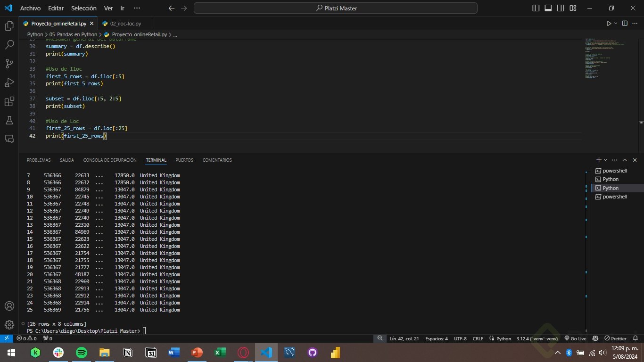This screenshot has height=362, width=644.
Task: Toggle the secondary side bar layout button
Action: pos(560,8)
